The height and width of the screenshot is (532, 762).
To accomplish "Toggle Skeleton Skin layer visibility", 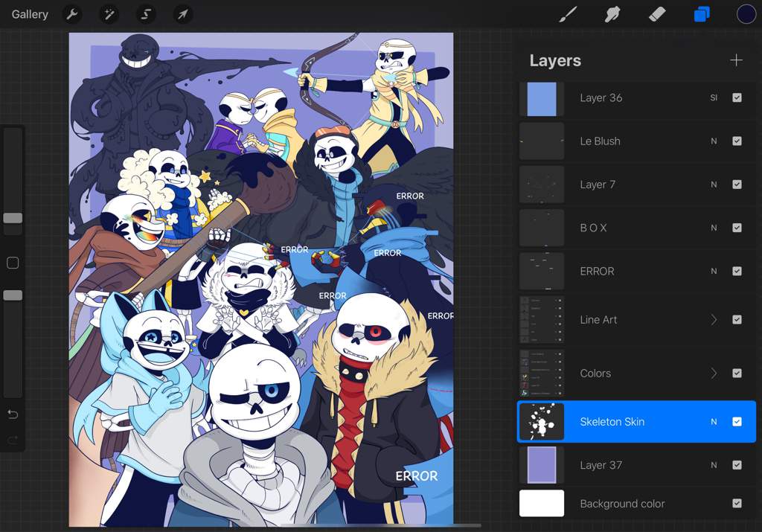I will tap(737, 422).
